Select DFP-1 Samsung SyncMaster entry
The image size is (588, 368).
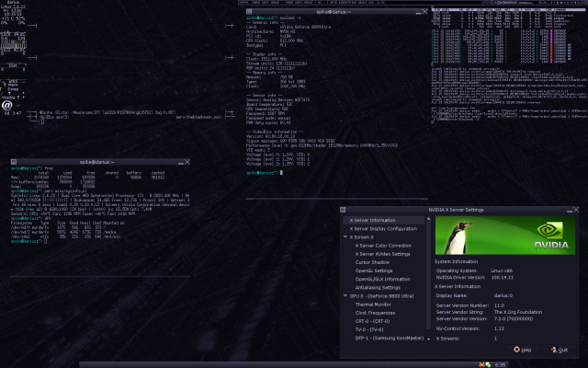point(390,338)
